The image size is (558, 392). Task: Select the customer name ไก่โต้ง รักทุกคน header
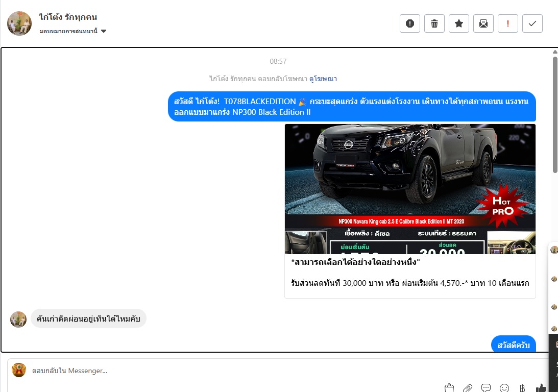click(x=67, y=17)
